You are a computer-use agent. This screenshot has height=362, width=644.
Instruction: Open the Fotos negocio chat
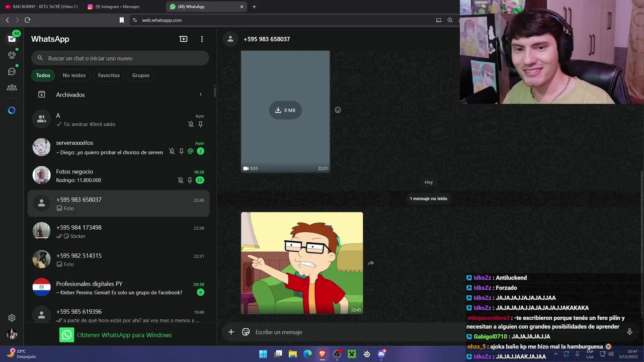(119, 175)
